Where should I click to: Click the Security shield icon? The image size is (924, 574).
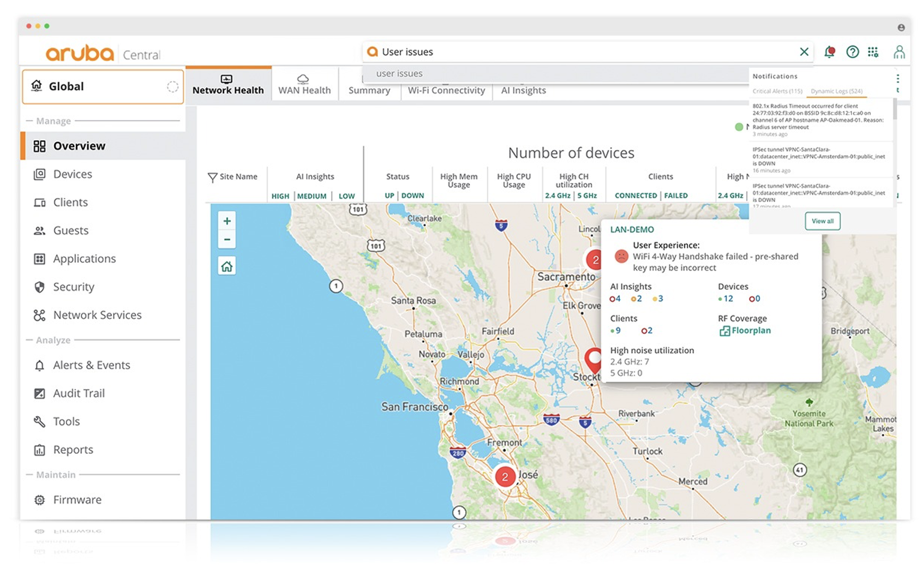[x=39, y=287]
